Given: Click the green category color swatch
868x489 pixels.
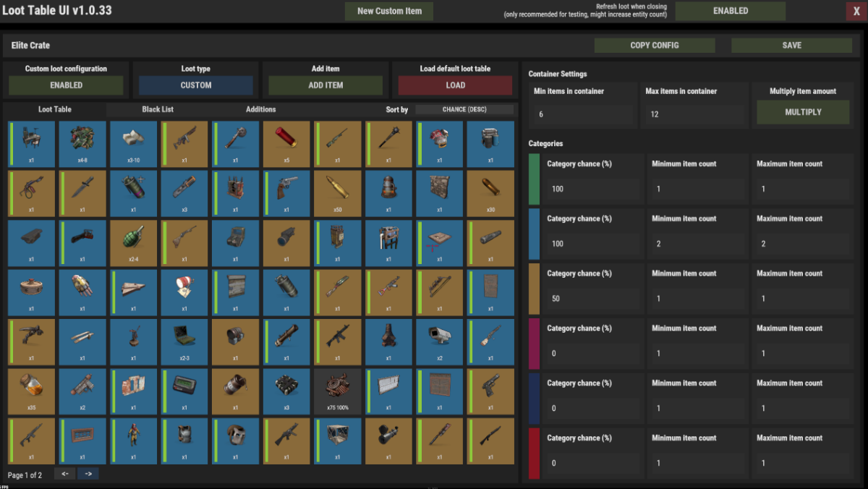Looking at the screenshot, I should [534, 178].
